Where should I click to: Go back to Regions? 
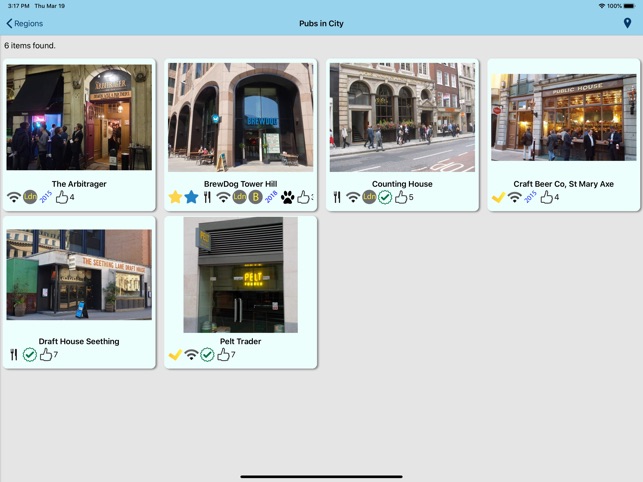point(25,23)
